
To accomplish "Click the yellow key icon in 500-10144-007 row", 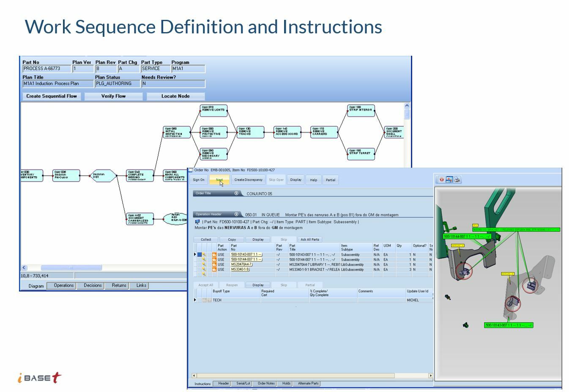I will pyautogui.click(x=204, y=260).
